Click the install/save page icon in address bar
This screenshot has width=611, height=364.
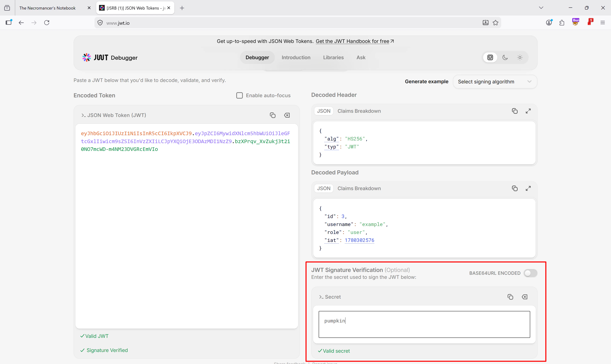[x=485, y=23]
